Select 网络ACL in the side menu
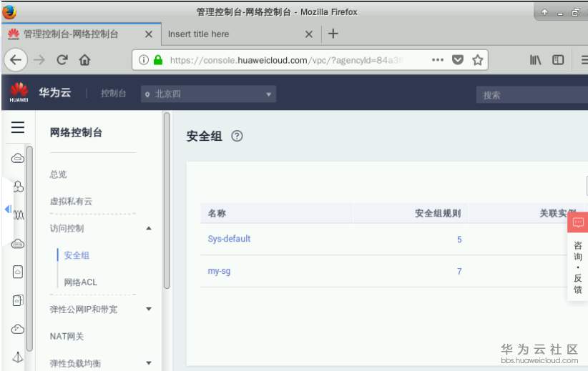The height and width of the screenshot is (371, 588). [80, 282]
